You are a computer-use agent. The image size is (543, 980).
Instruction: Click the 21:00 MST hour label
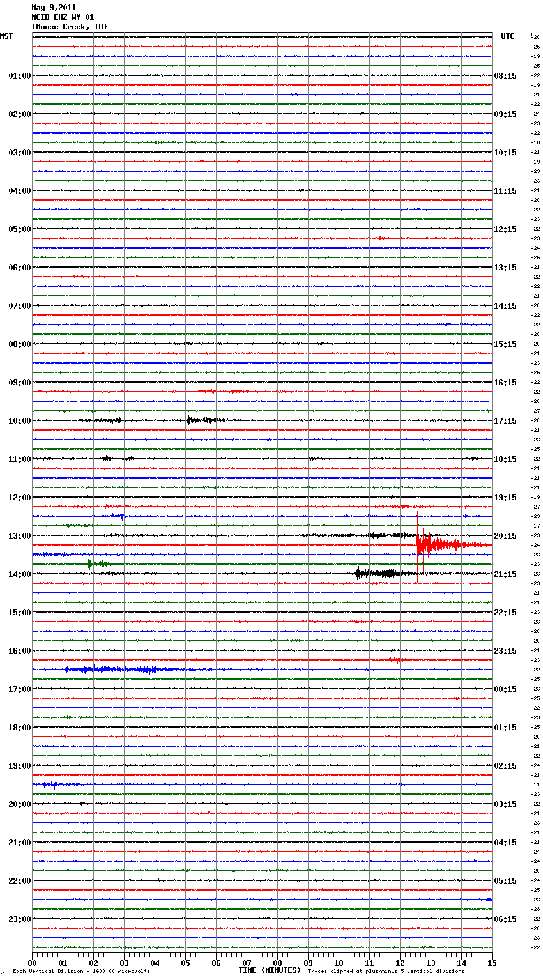[20, 842]
